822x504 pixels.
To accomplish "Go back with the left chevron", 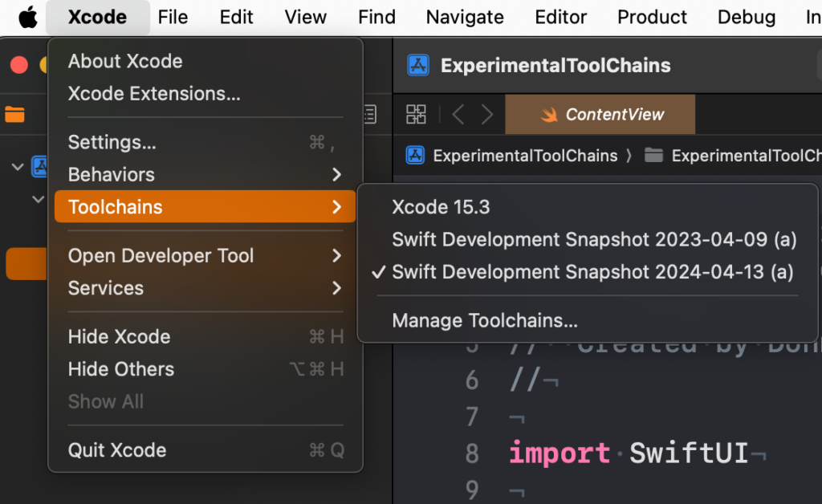I will (x=458, y=114).
